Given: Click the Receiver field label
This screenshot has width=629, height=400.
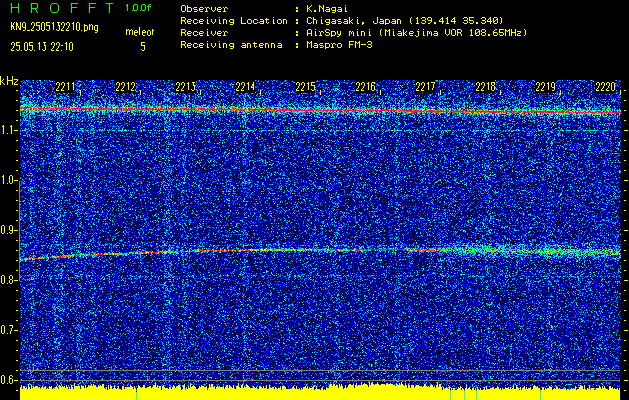Looking at the screenshot, I should (x=204, y=32).
